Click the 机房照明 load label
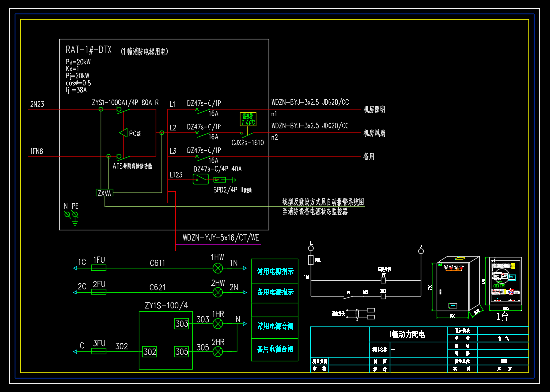Image resolution: width=550 pixels, height=392 pixels. click(x=374, y=110)
